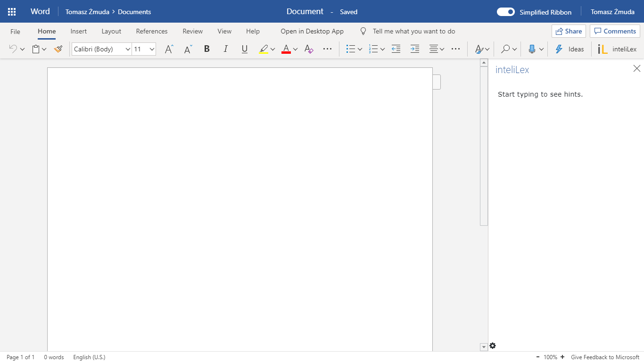Expand highlight color dropdown arrow
Screen dimensions: 644x362
(x=272, y=49)
